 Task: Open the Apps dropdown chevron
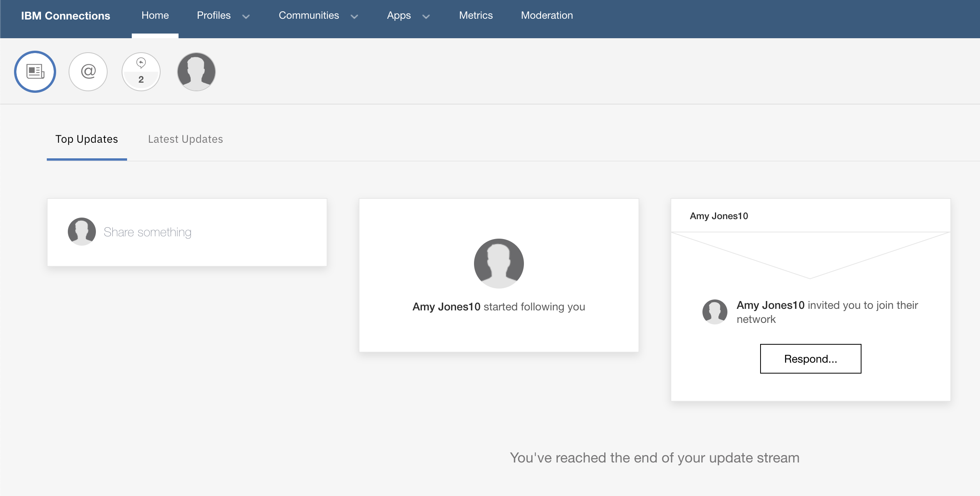pyautogui.click(x=425, y=17)
